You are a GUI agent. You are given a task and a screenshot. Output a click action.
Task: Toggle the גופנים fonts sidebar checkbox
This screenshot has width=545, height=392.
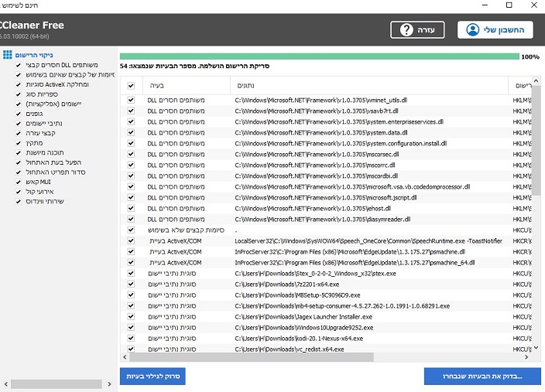pyautogui.click(x=19, y=114)
